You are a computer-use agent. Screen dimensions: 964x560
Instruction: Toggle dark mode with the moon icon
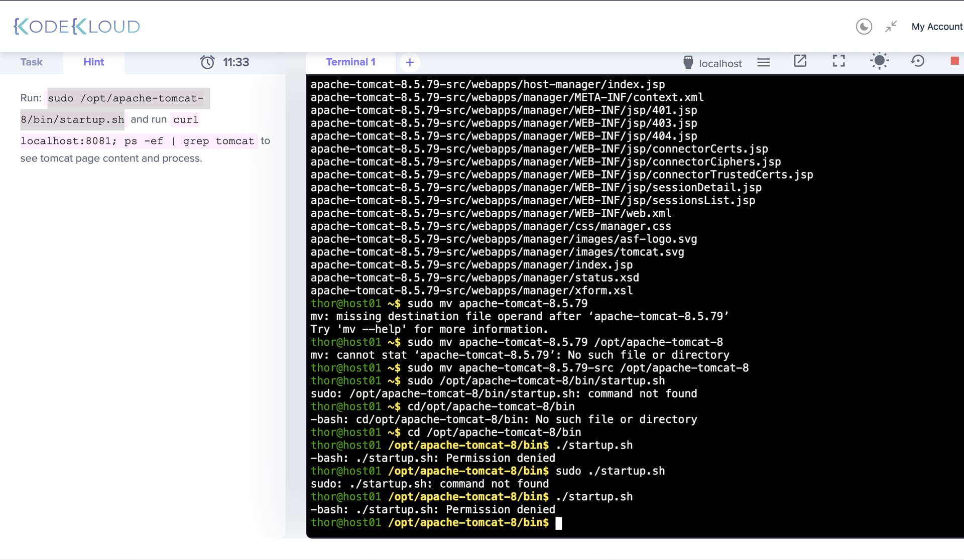(x=864, y=27)
